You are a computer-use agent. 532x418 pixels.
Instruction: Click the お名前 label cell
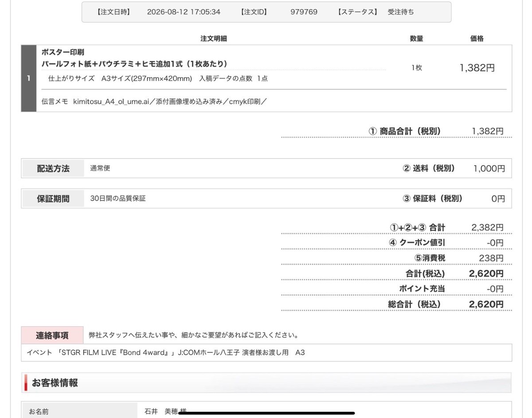click(80, 410)
